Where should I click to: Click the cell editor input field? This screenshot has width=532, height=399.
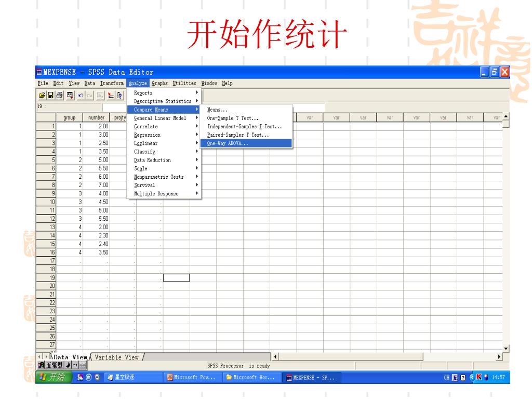coord(214,107)
